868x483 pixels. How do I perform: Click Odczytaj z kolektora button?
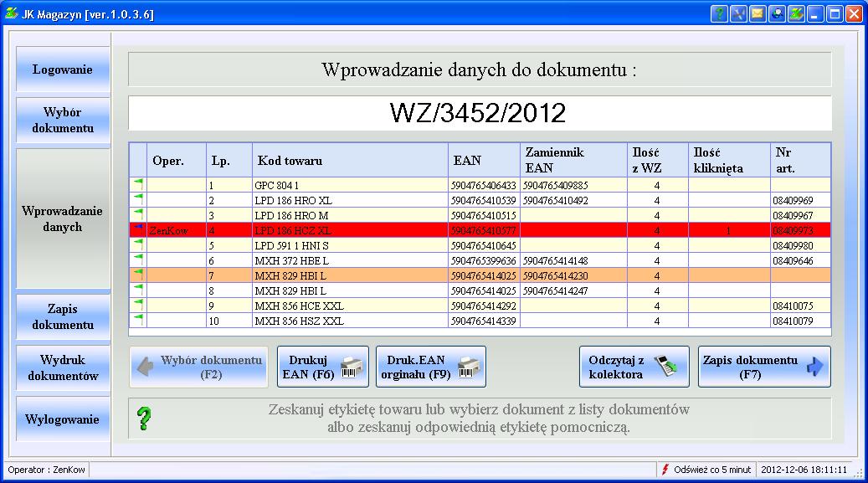tap(634, 367)
